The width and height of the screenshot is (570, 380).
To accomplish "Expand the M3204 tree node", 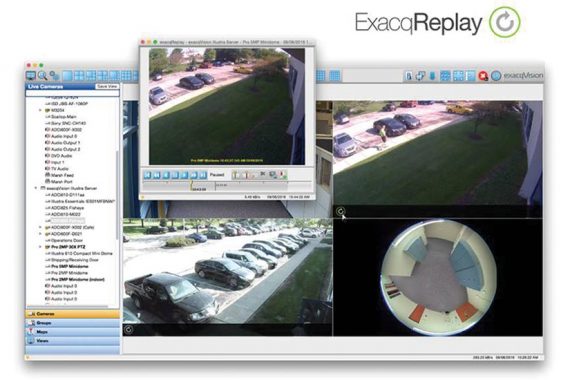I will [x=41, y=110].
